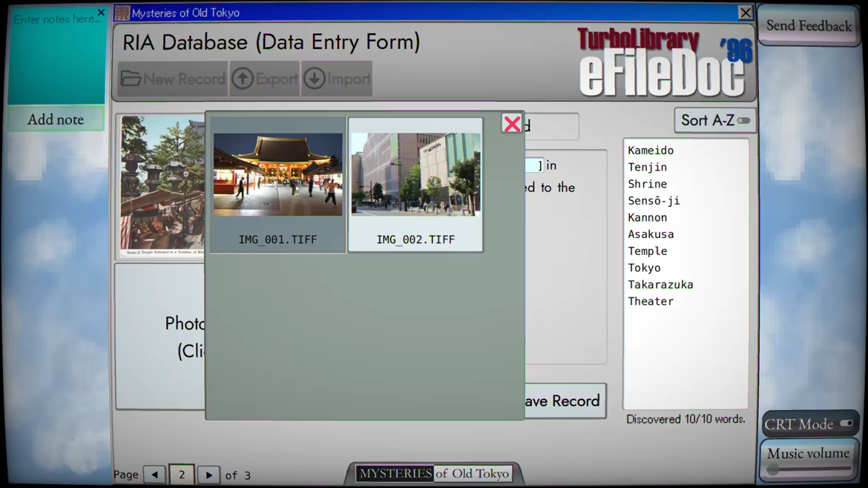The width and height of the screenshot is (868, 488).
Task: Go to previous page arrow
Action: (155, 474)
